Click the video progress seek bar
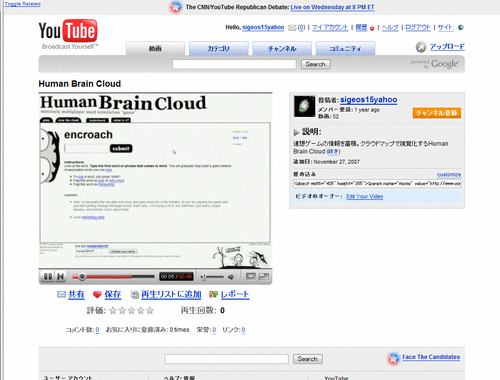 tap(113, 277)
